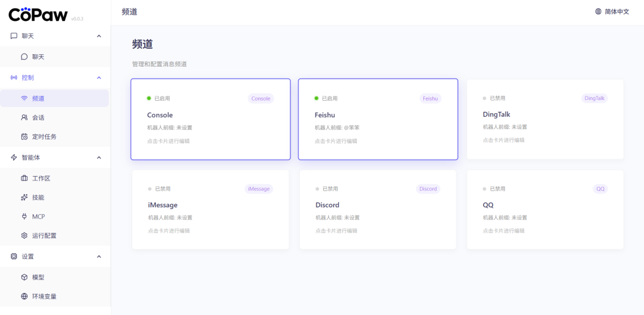The width and height of the screenshot is (644, 315).
Task: Collapse the 聊天 section chevron
Action: [99, 36]
